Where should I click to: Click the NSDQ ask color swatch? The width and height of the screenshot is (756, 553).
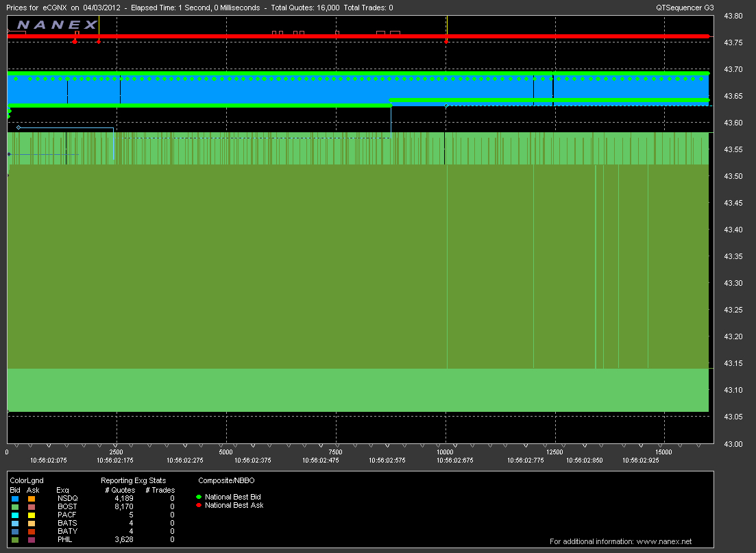pyautogui.click(x=32, y=498)
